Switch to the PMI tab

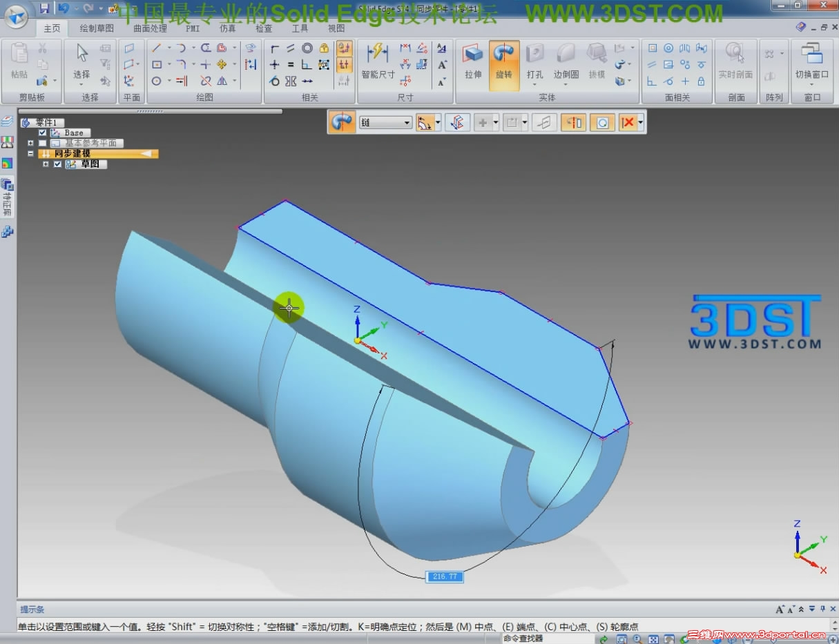pyautogui.click(x=193, y=28)
